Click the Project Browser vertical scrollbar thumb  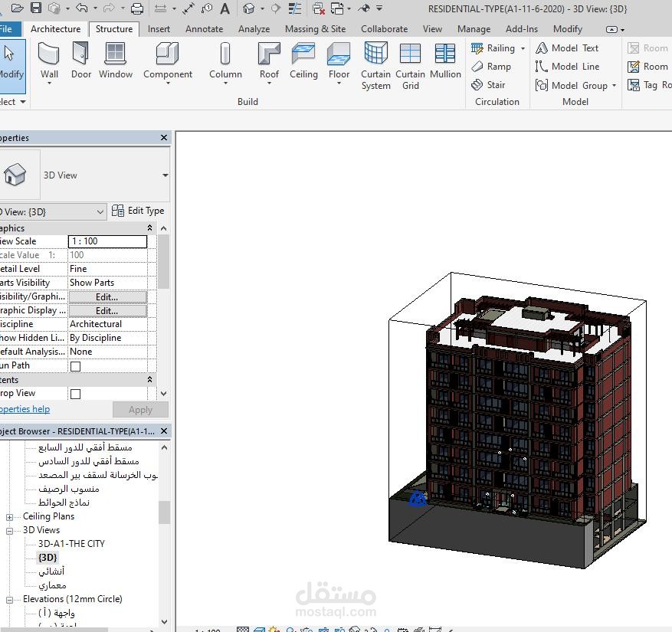pyautogui.click(x=164, y=512)
